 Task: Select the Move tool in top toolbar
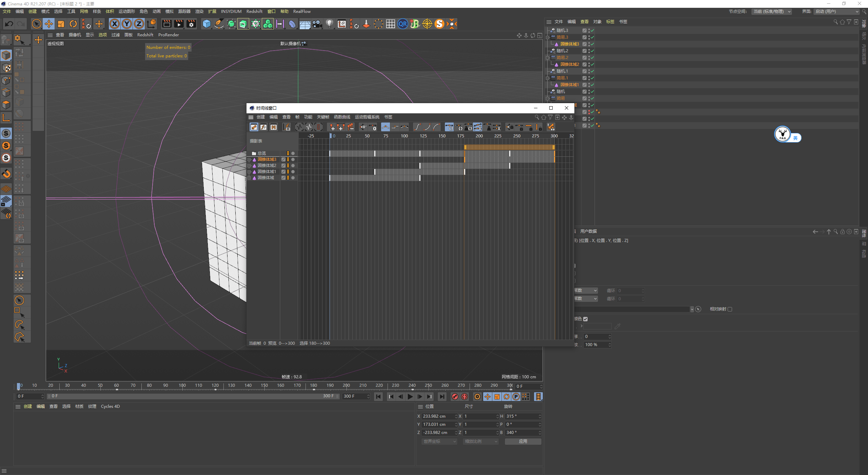tap(49, 24)
